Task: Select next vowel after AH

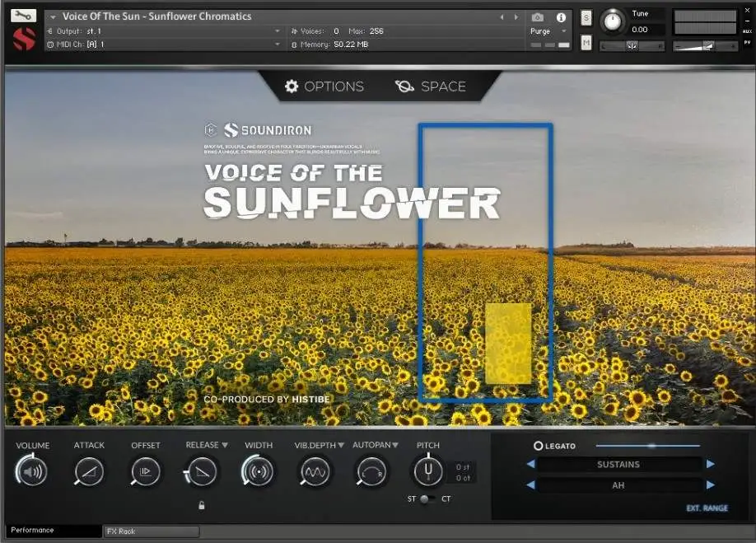Action: 710,484
